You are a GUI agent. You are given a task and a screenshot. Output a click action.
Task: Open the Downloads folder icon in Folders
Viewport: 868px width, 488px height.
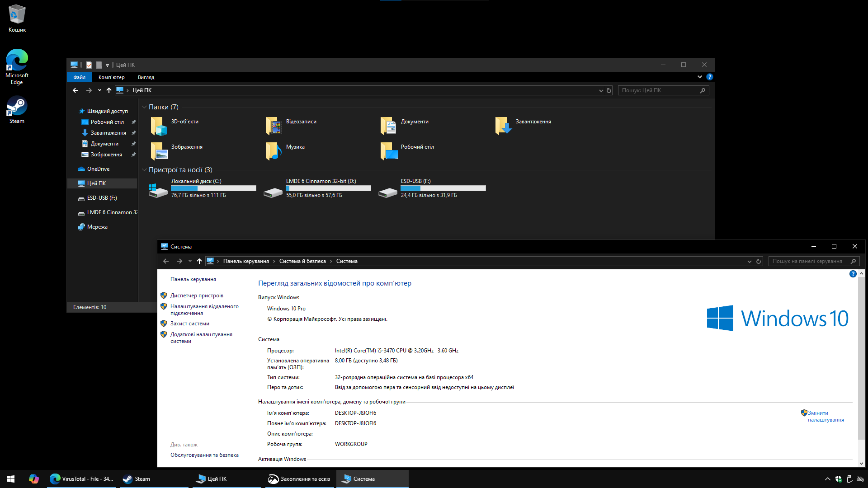click(503, 126)
